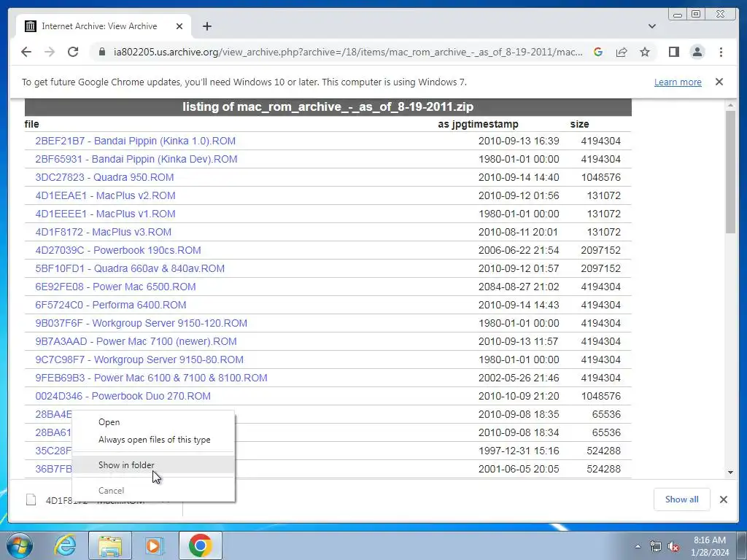Reload the page with the refresh icon
This screenshot has height=560, width=747.
[x=73, y=52]
